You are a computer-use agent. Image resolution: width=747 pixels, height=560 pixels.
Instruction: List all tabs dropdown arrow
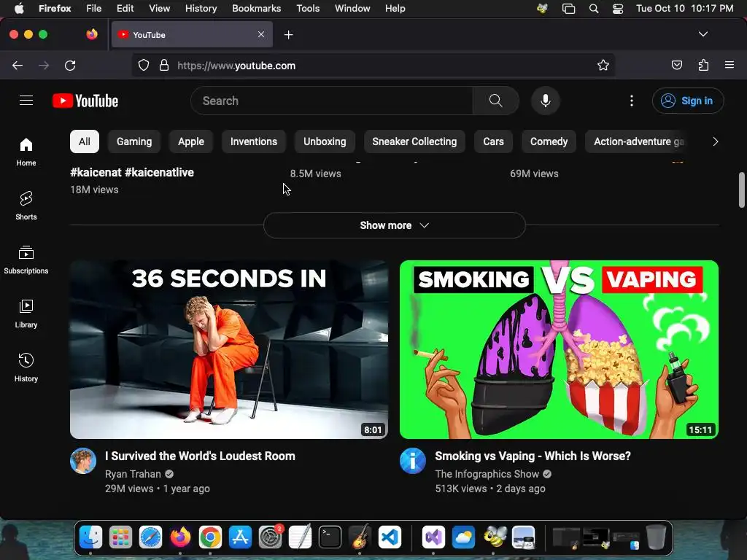(703, 34)
